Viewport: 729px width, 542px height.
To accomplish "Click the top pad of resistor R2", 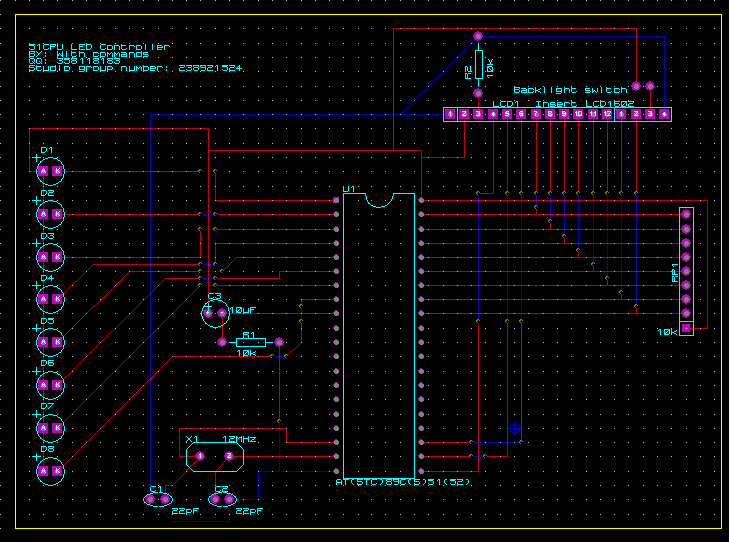I will (x=478, y=36).
